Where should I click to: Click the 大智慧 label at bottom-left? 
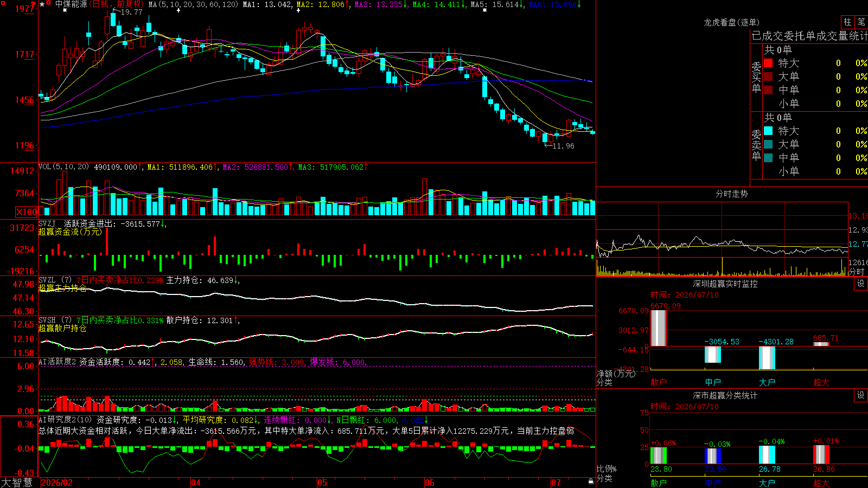pyautogui.click(x=17, y=483)
